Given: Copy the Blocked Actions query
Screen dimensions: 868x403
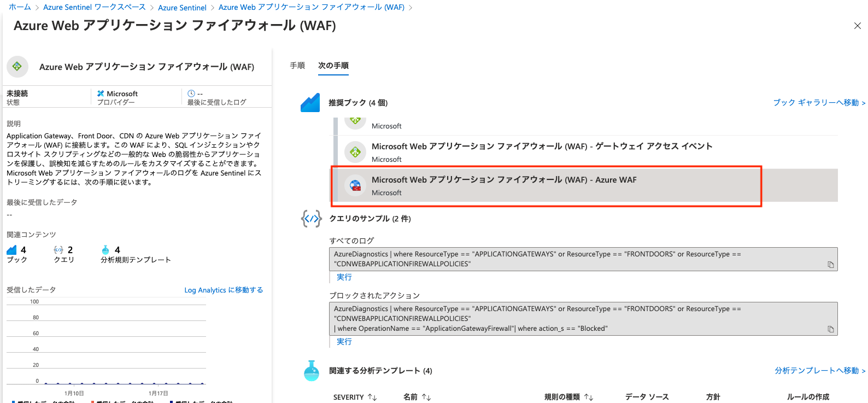Looking at the screenshot, I should coord(831,329).
